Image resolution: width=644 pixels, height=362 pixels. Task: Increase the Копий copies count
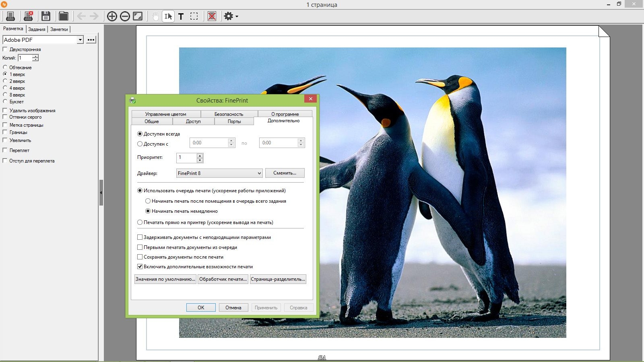[x=35, y=56]
